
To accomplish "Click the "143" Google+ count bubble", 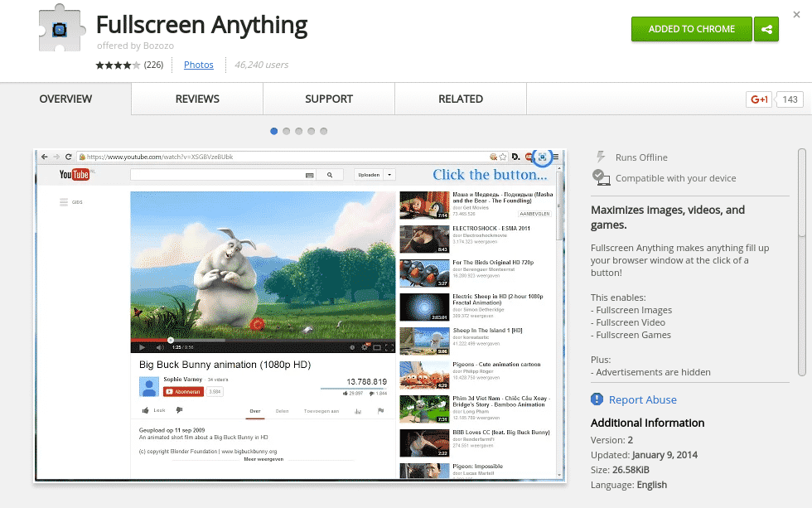I will pyautogui.click(x=790, y=99).
